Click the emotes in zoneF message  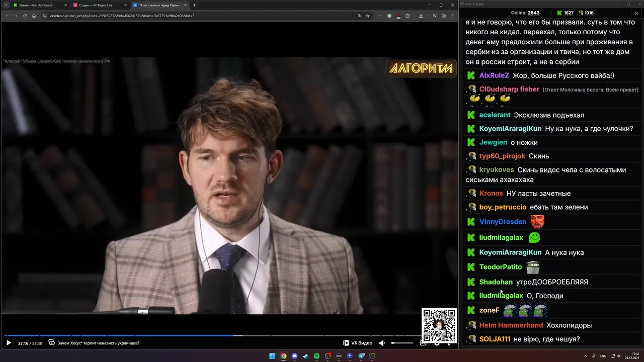(x=525, y=311)
